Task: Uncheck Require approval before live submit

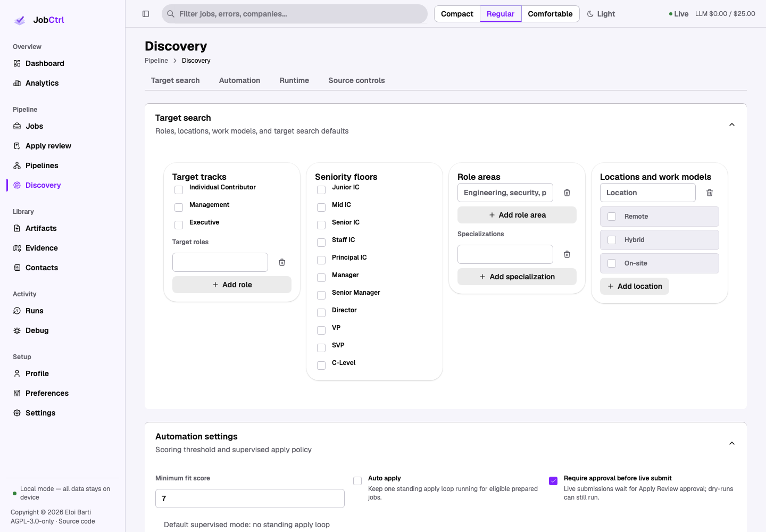Action: [553, 481]
